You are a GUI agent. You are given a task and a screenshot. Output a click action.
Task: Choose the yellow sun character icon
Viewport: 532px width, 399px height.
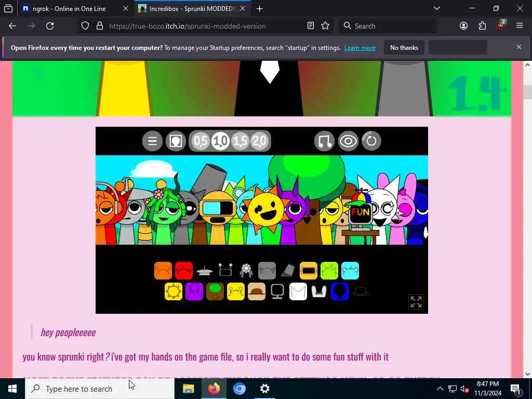click(174, 291)
